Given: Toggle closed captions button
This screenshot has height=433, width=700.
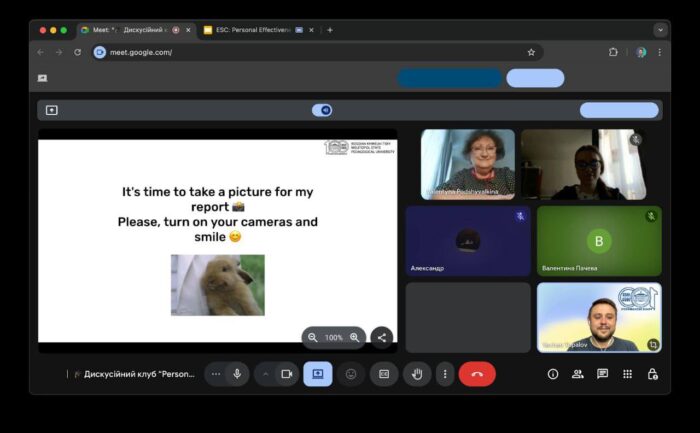Looking at the screenshot, I should (384, 374).
